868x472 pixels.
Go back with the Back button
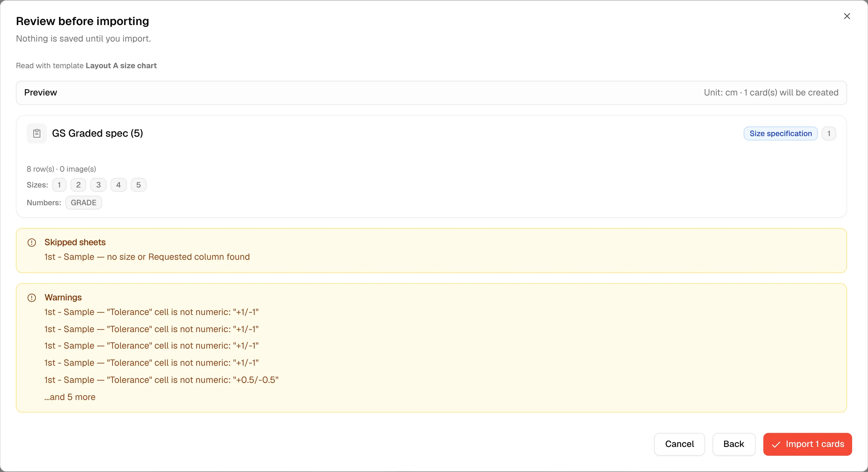[733, 444]
